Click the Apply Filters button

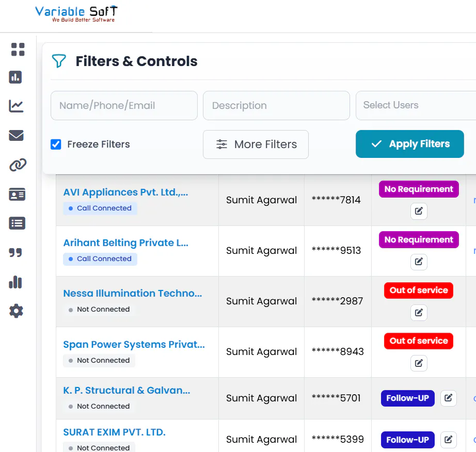point(409,144)
